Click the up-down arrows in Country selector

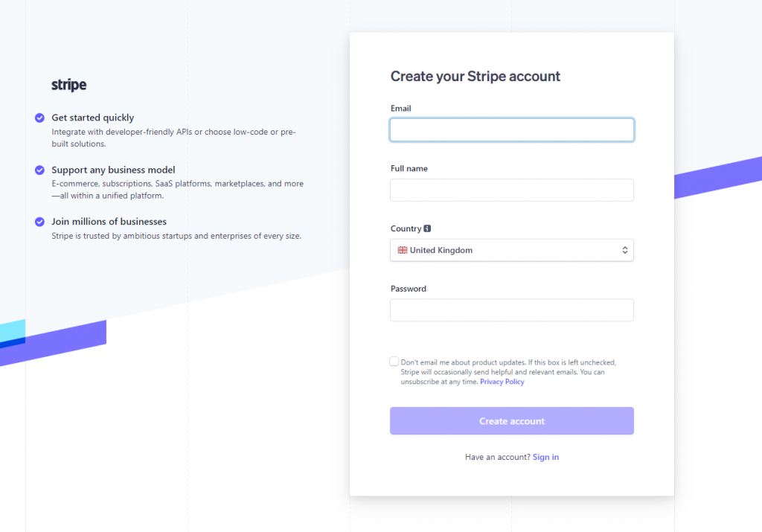click(625, 250)
